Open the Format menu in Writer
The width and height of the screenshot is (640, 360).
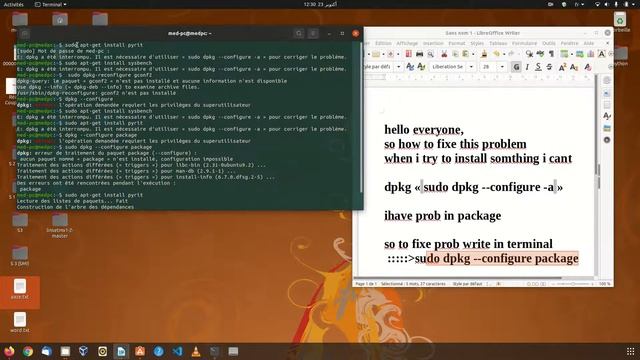point(457,43)
